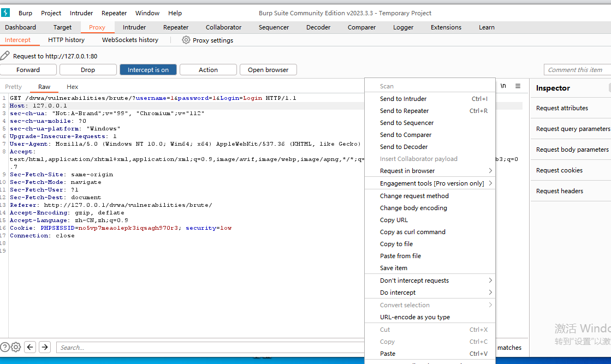This screenshot has width=611, height=364.
Task: Select the Raw view tab
Action: pyautogui.click(x=44, y=87)
